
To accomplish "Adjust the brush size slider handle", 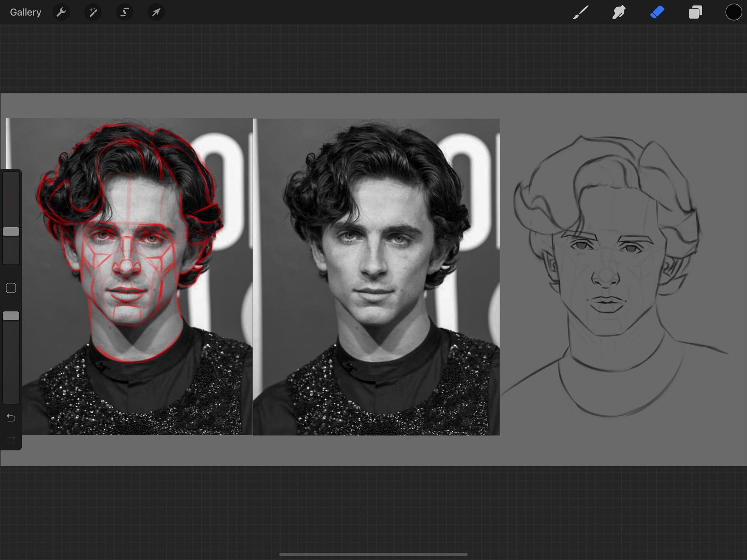I will [11, 231].
